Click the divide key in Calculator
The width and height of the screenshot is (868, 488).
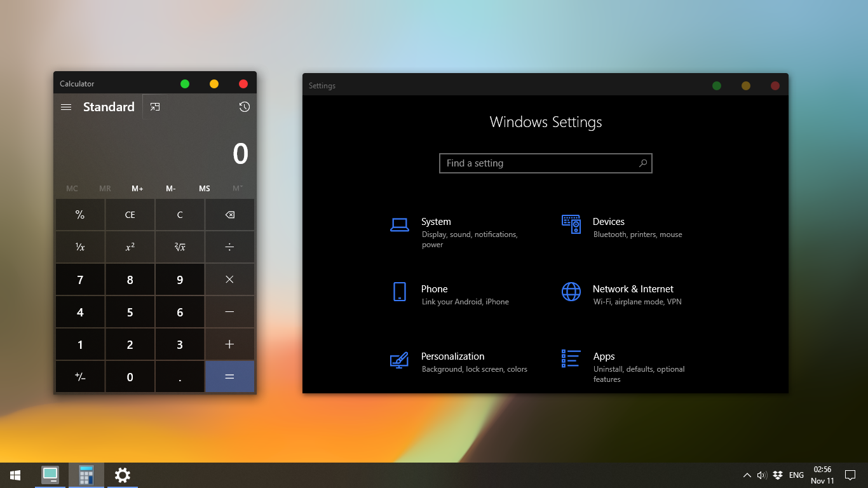[x=230, y=247]
